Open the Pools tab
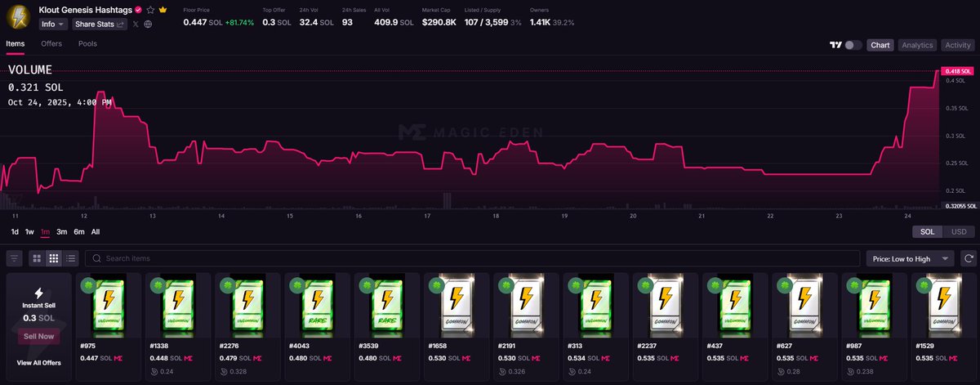This screenshot has height=385, width=980. [87, 43]
